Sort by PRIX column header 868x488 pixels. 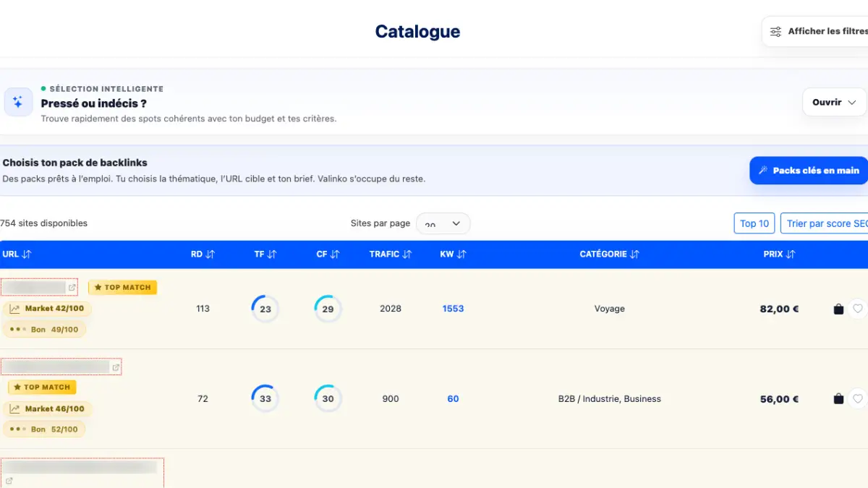coord(779,254)
